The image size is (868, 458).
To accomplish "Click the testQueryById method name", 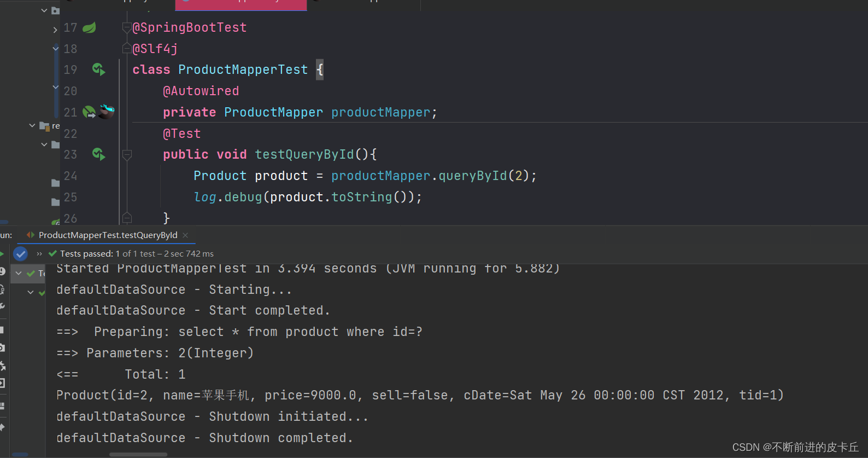I will tap(304, 154).
